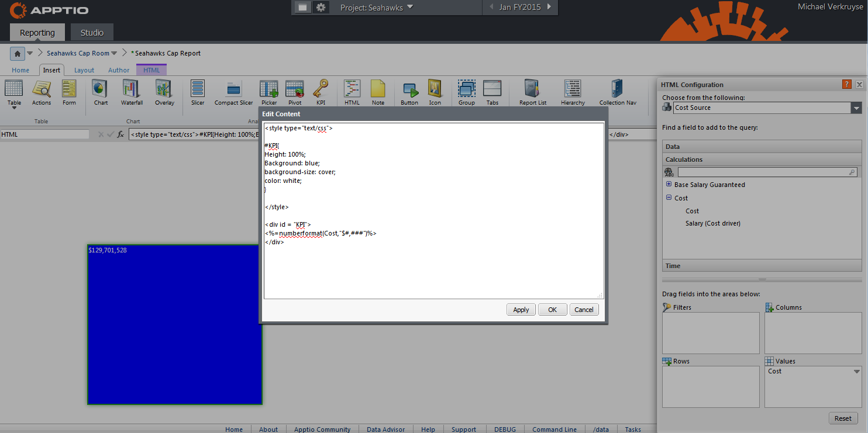Click the Apptio logo
The width and height of the screenshot is (868, 433).
point(49,9)
